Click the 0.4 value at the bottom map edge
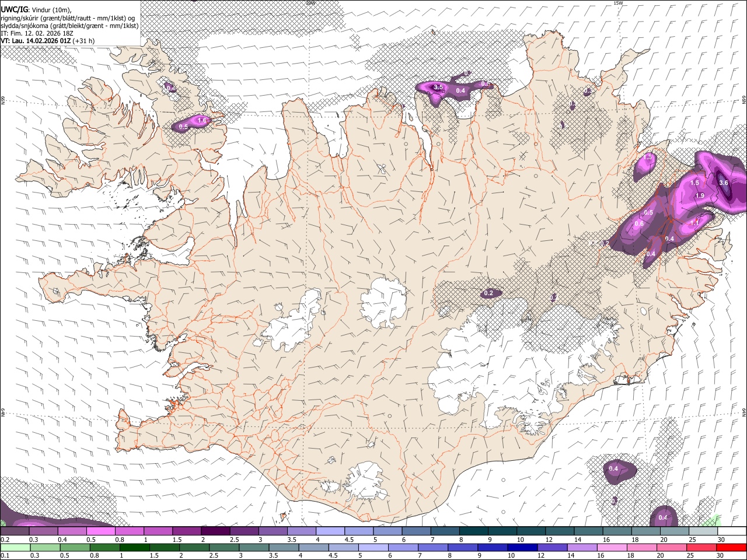Screen dimensions: 747x560 click(663, 517)
